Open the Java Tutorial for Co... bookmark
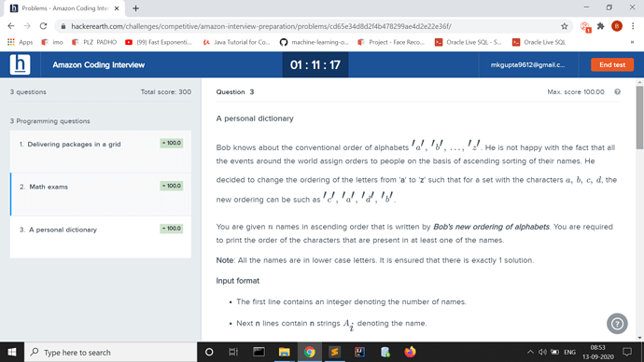This screenshot has height=362, width=644. pyautogui.click(x=236, y=42)
